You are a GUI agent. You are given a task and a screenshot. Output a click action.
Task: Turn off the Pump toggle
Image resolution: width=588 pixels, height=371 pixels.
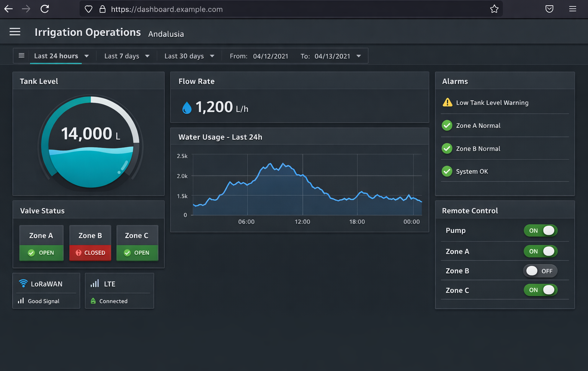(541, 230)
